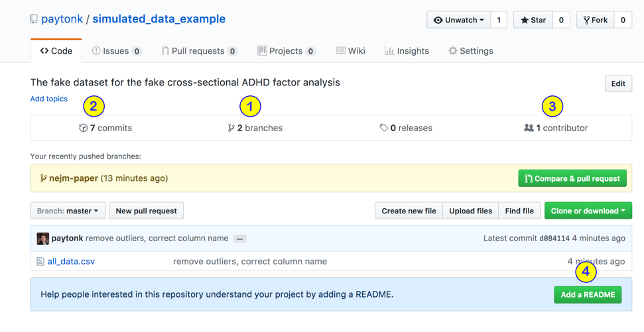The height and width of the screenshot is (332, 644).
Task: Open the Unwatch dropdown button
Action: click(459, 20)
